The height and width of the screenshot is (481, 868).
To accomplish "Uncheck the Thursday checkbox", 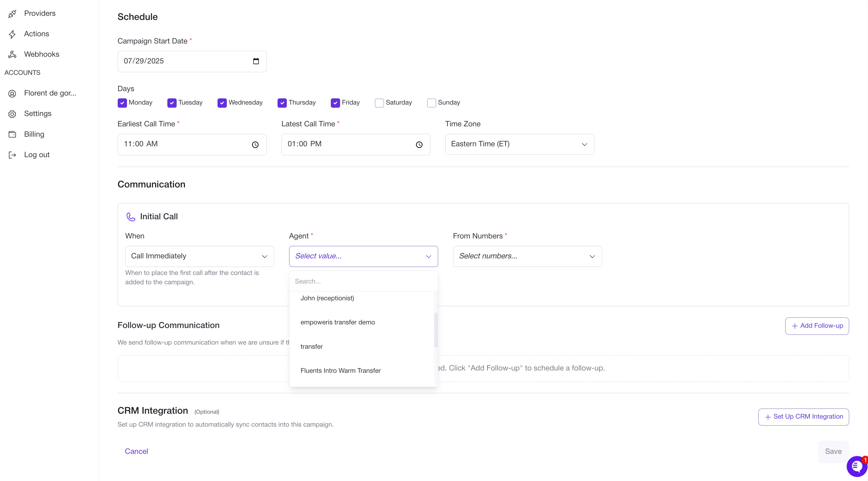I will pyautogui.click(x=282, y=103).
